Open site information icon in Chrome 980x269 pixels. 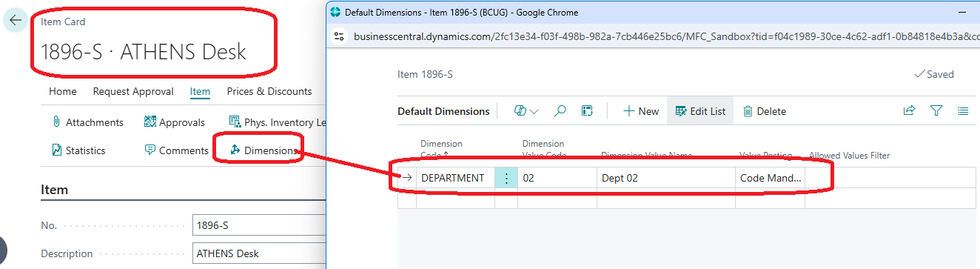click(x=339, y=36)
